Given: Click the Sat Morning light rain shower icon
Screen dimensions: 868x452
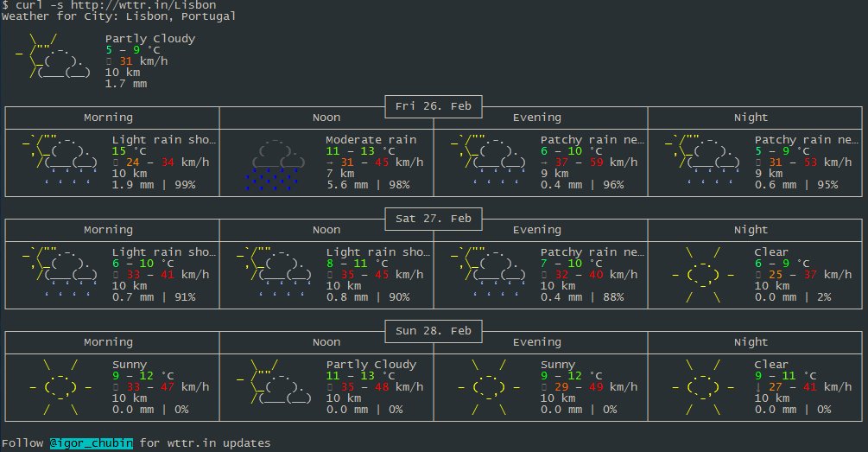Looking at the screenshot, I should pos(60,271).
